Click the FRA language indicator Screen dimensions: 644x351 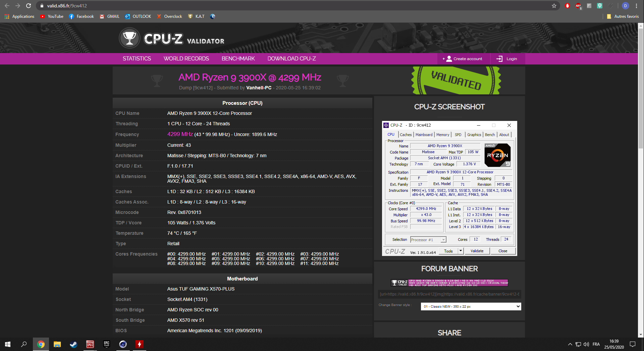point(596,344)
